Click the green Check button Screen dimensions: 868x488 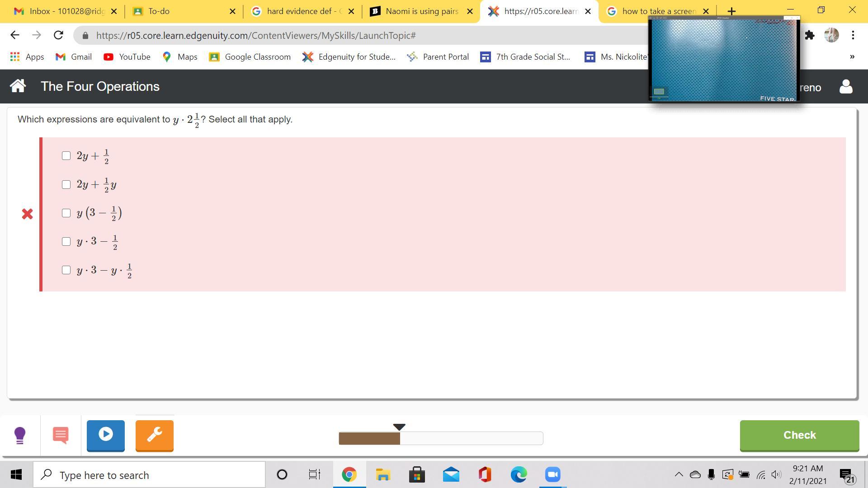(799, 436)
